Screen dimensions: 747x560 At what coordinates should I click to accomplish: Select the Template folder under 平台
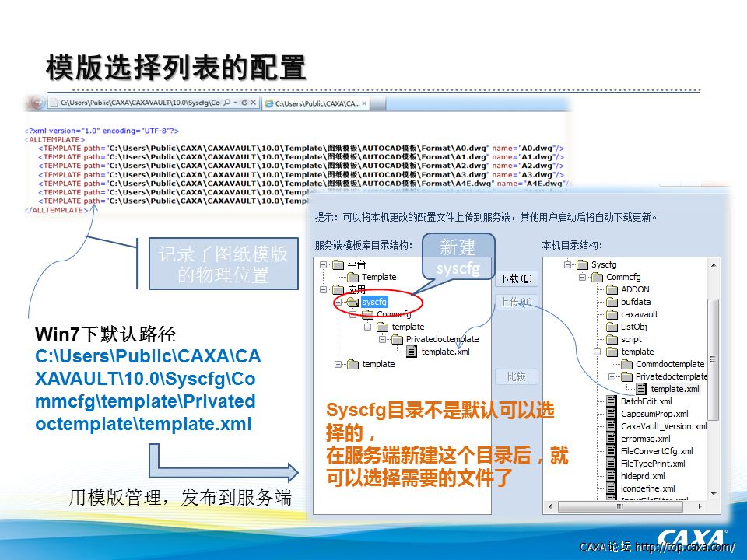click(379, 277)
